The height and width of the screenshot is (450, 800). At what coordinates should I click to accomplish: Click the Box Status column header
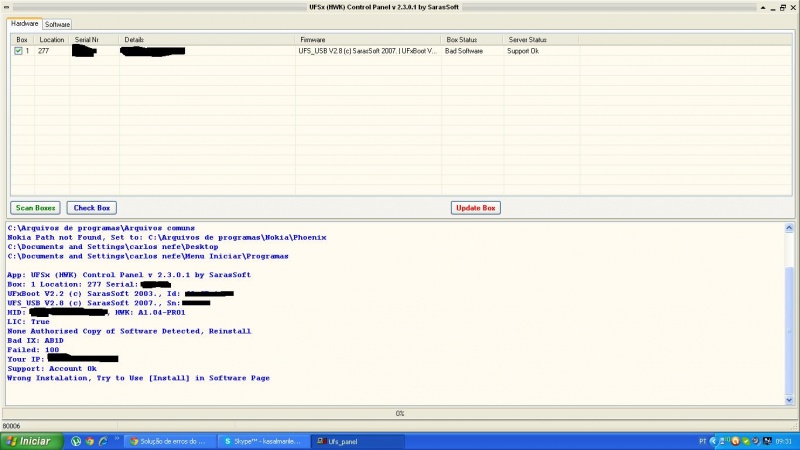pyautogui.click(x=472, y=39)
